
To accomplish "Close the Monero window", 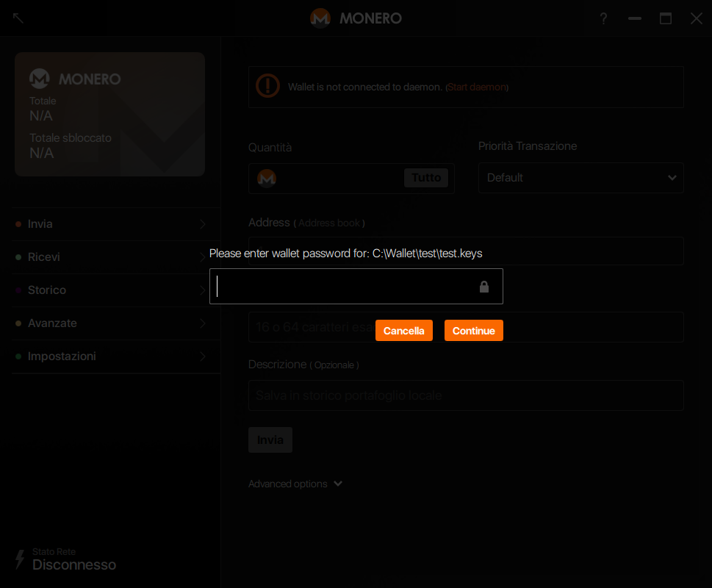I will [696, 18].
